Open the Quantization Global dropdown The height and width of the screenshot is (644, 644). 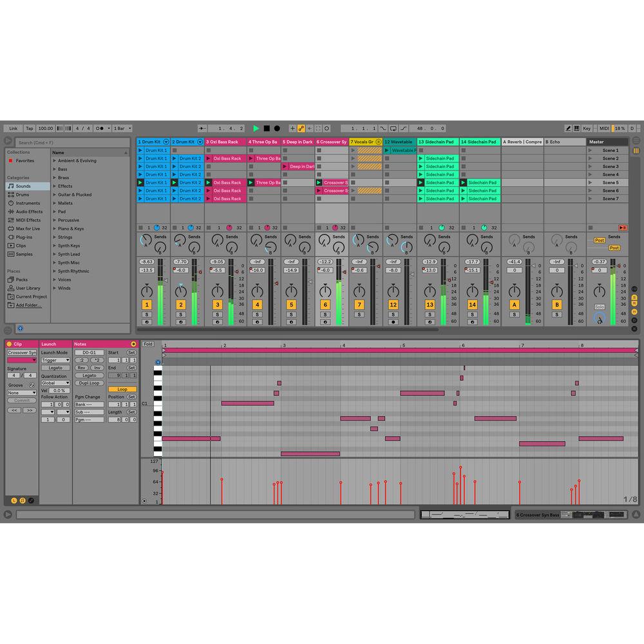(x=55, y=383)
